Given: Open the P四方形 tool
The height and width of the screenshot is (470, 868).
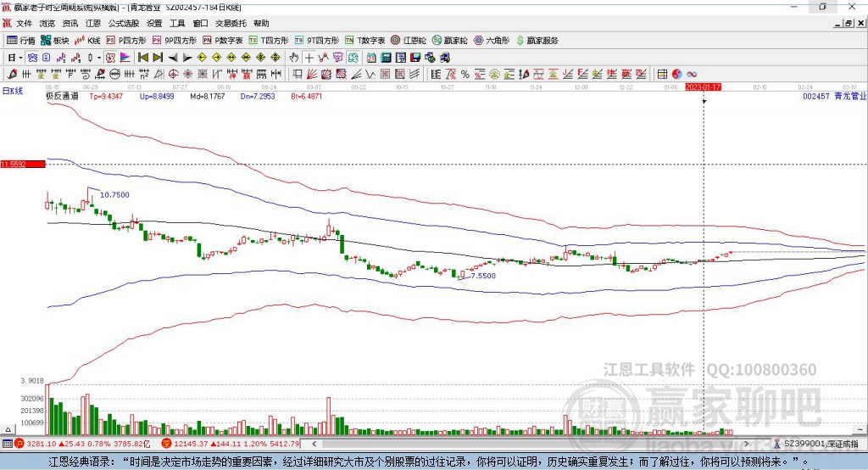Looking at the screenshot, I should coord(126,41).
